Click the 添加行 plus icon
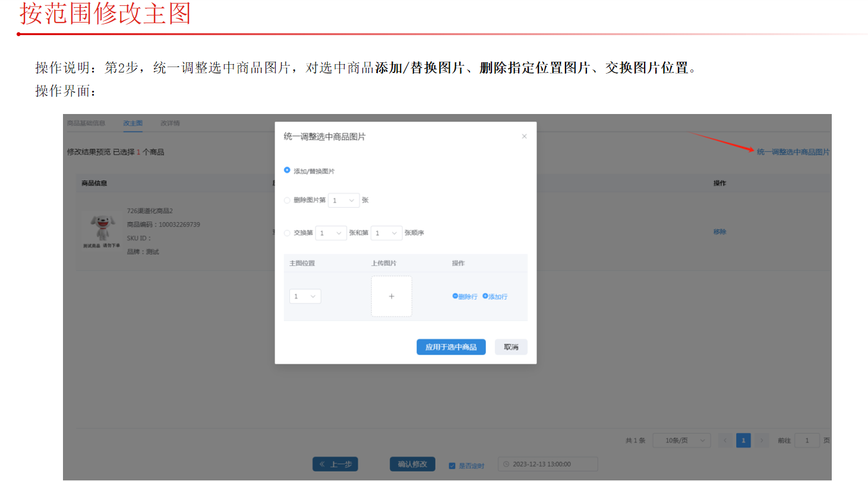The width and height of the screenshot is (868, 481). click(485, 296)
